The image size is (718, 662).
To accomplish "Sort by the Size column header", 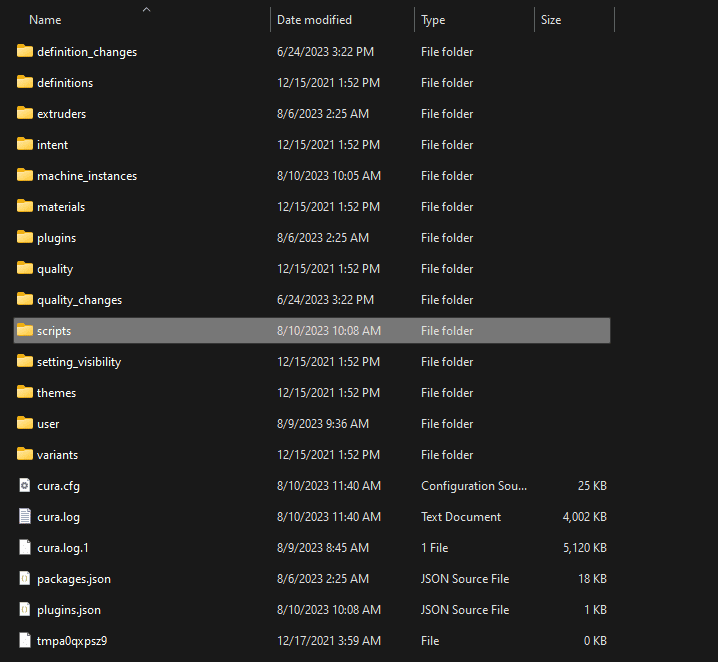I will 551,20.
